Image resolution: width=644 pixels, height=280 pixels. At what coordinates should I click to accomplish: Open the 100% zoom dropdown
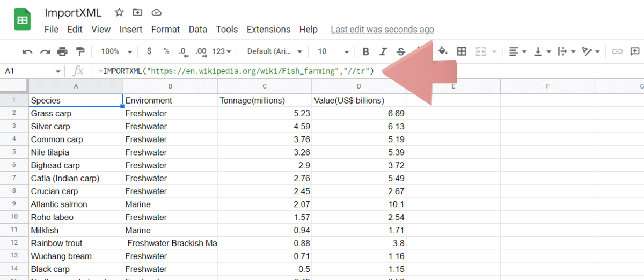tap(116, 51)
